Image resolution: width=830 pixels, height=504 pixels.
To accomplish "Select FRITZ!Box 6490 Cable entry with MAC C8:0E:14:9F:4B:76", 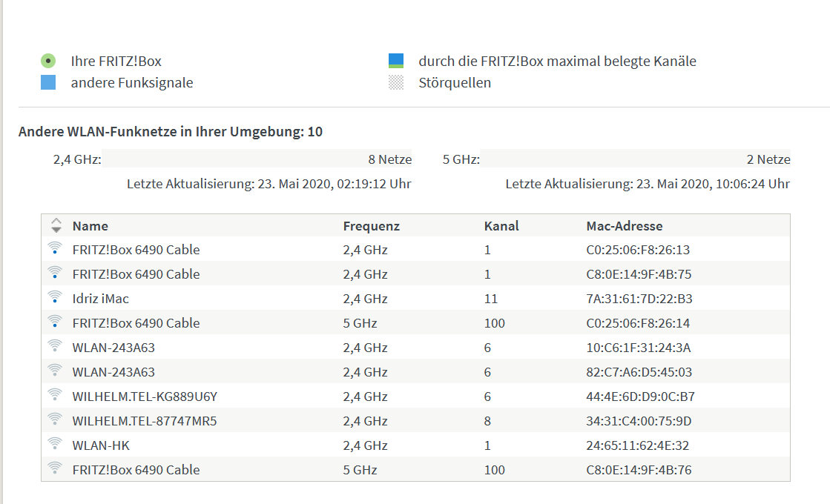I will (136, 470).
